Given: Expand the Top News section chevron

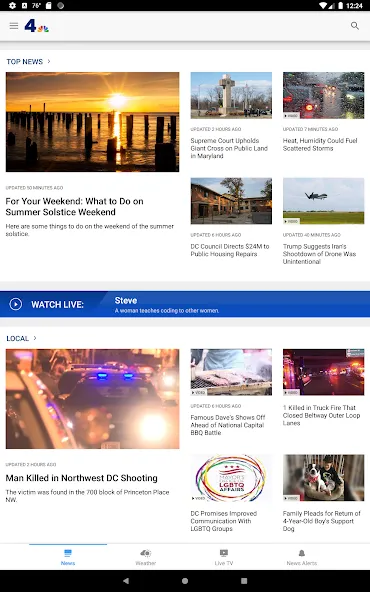Looking at the screenshot, I should point(49,61).
